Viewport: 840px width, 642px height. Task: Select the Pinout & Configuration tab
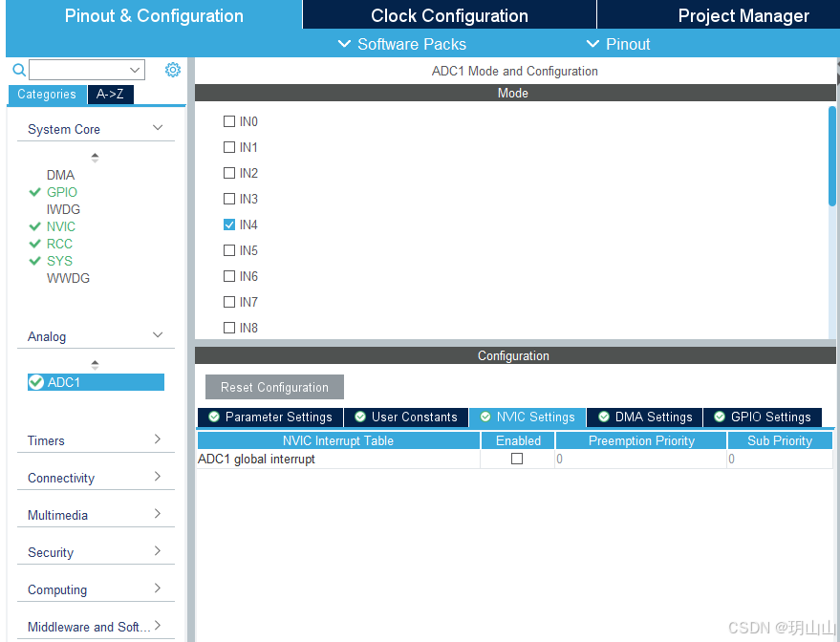(154, 15)
